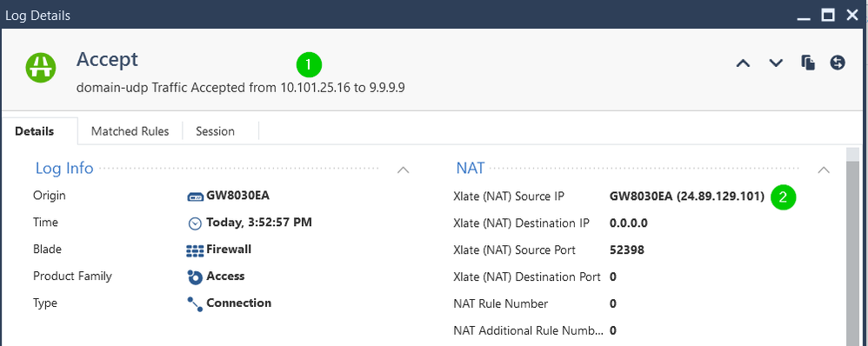Click the Access product family icon
868x346 pixels.
[x=195, y=276]
